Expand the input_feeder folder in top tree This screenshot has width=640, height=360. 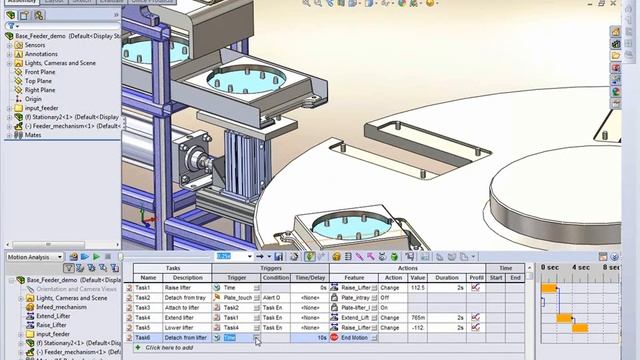pyautogui.click(x=9, y=108)
